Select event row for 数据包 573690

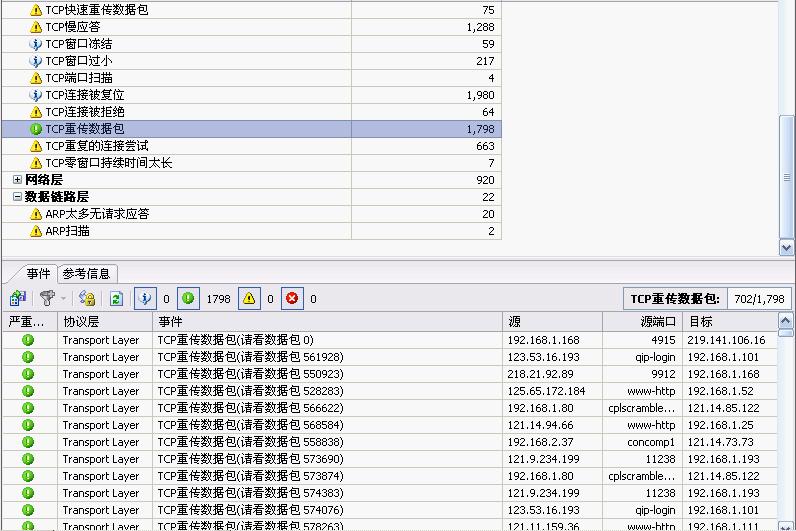389,459
